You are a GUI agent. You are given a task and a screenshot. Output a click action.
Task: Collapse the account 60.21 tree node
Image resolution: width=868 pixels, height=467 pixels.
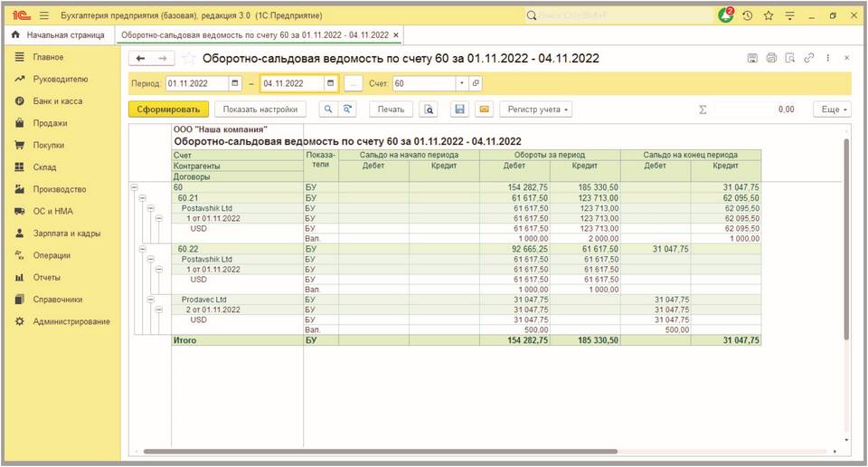(143, 197)
